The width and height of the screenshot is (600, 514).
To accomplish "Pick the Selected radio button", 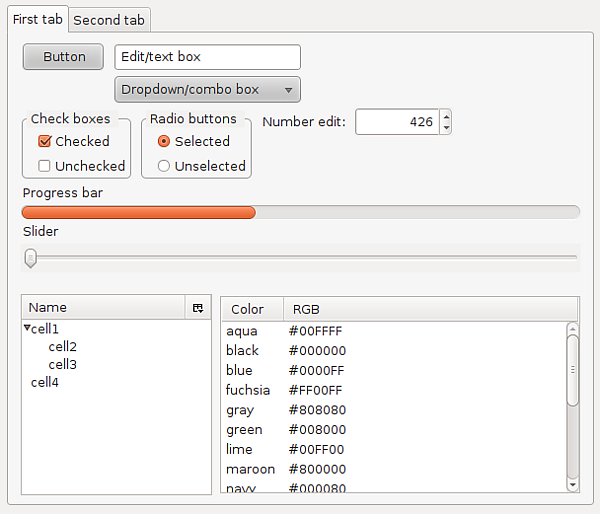I will [164, 142].
